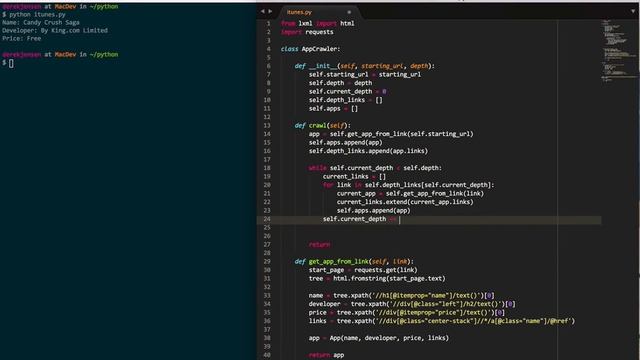The width and height of the screenshot is (640, 360).
Task: Click "Price: Free" terminal output
Action: [x=21, y=39]
